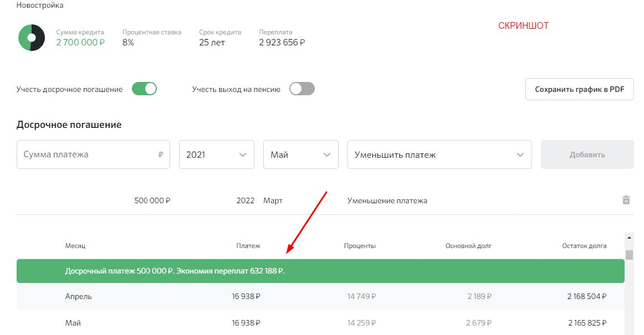This screenshot has width=644, height=335.
Task: Click the May interest value 14 259 ₽
Action: point(361,323)
